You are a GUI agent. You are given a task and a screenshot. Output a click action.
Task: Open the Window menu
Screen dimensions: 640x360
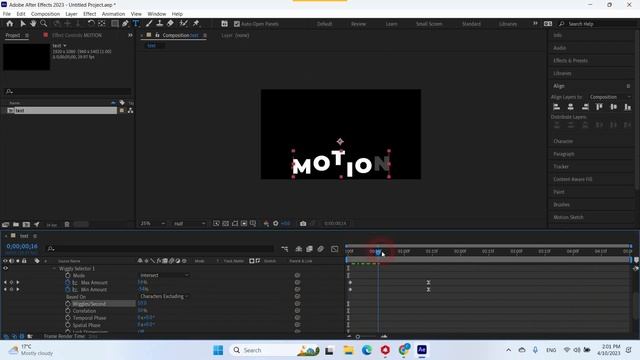[x=156, y=14]
